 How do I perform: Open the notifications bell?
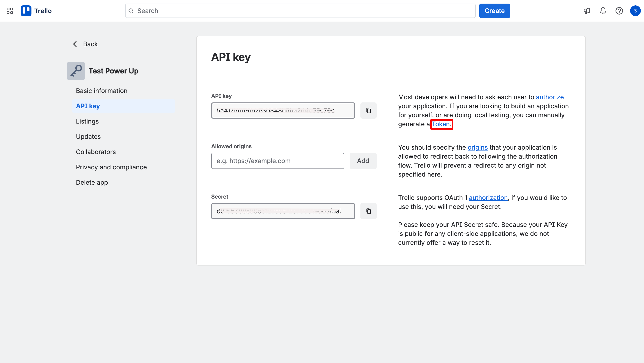tap(603, 11)
